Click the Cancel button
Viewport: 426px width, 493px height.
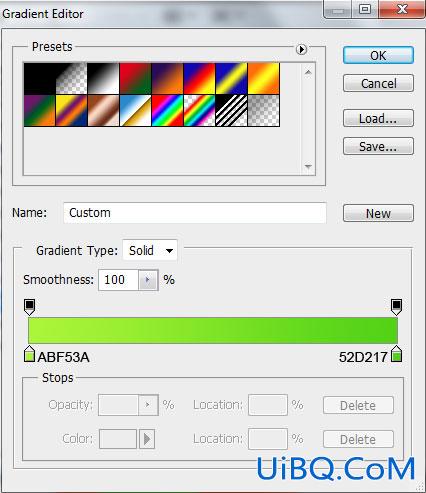click(378, 83)
